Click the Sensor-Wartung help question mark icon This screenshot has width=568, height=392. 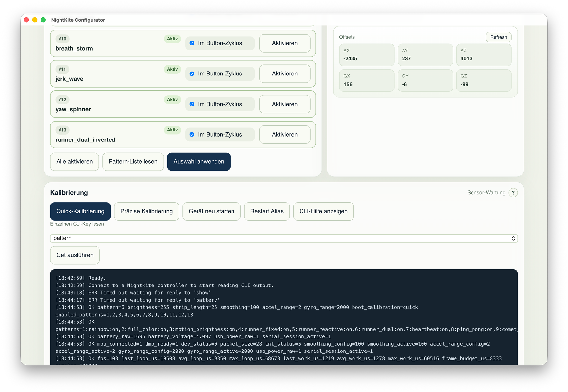[513, 193]
